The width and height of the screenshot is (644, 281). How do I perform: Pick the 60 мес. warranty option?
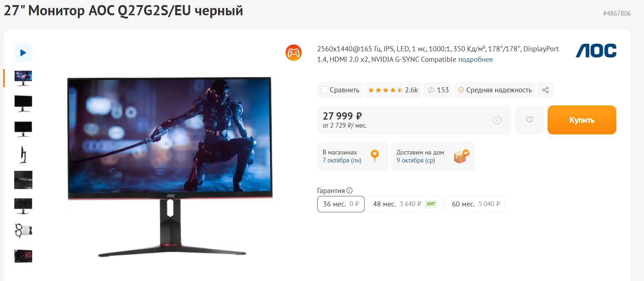[476, 204]
